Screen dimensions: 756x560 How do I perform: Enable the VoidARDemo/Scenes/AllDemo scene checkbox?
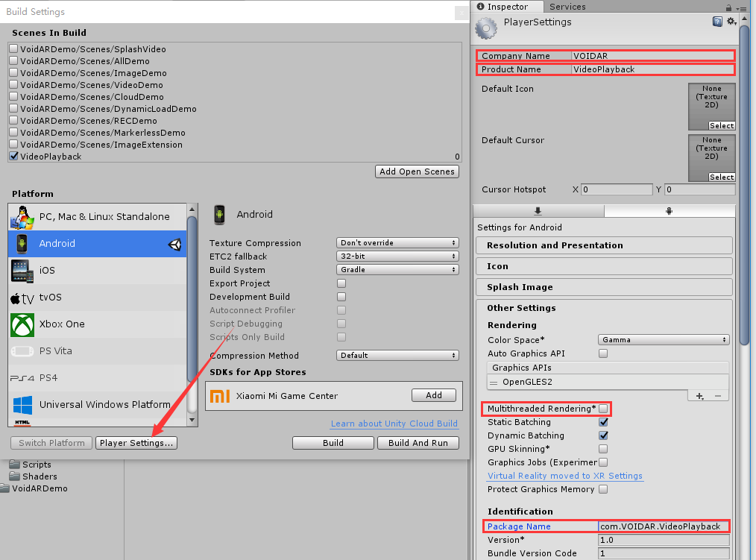tap(13, 61)
